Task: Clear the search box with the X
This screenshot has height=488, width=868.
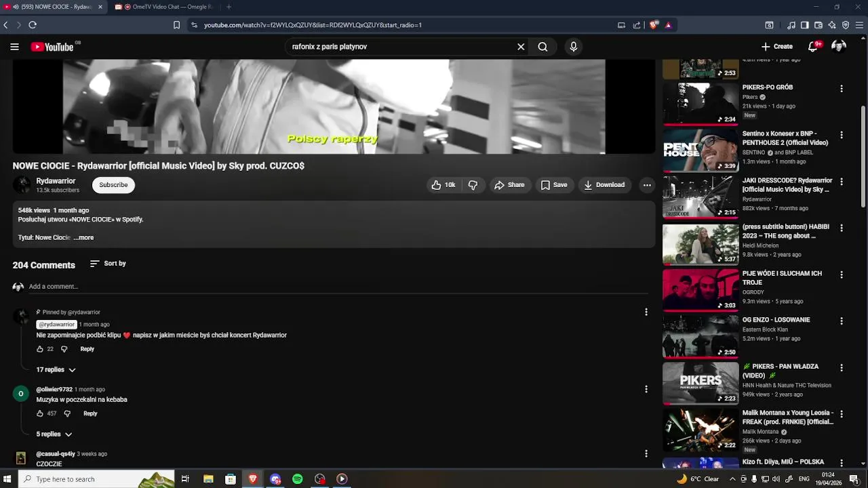Action: click(x=521, y=47)
